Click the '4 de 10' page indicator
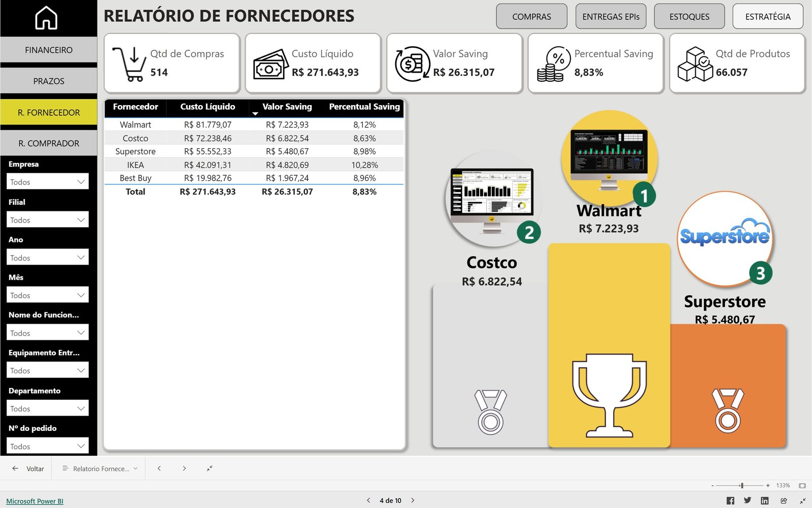The height and width of the screenshot is (508, 812). click(x=390, y=500)
